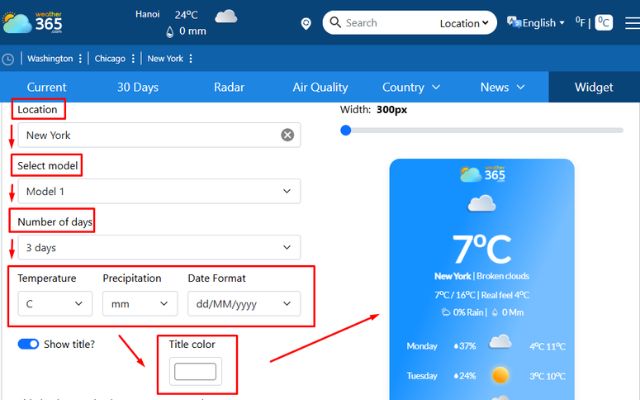Open the Date Format dropdown
640x400 pixels.
(x=244, y=304)
